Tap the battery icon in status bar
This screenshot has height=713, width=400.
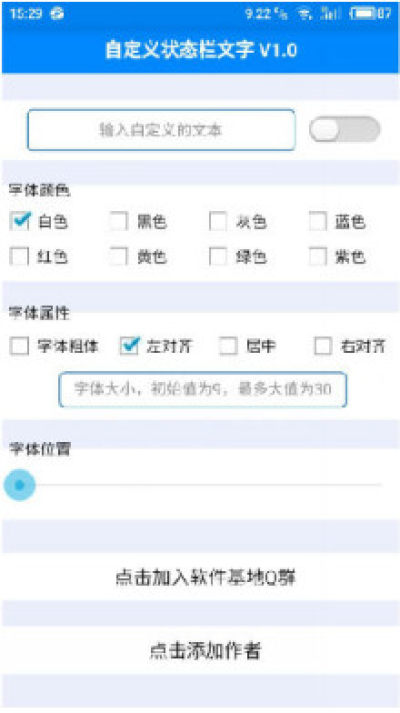coord(362,13)
